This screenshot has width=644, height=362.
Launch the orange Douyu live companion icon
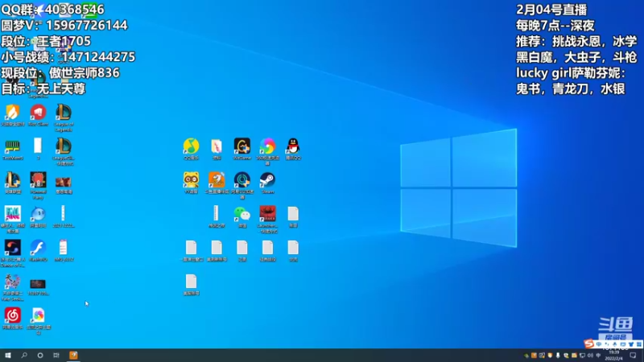click(217, 179)
